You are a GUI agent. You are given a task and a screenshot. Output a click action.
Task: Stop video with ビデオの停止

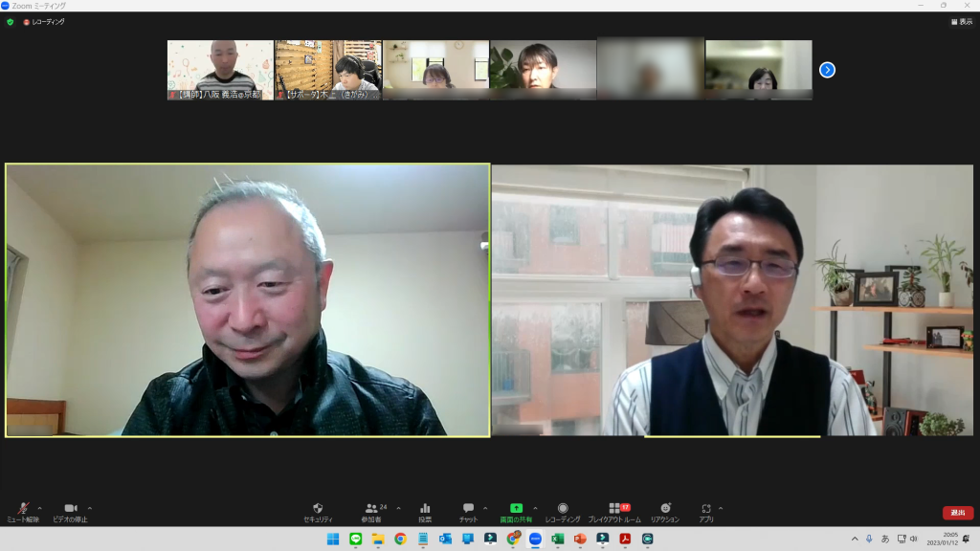tap(70, 511)
